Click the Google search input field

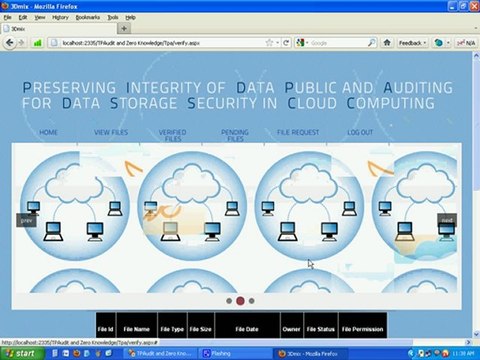click(x=338, y=43)
